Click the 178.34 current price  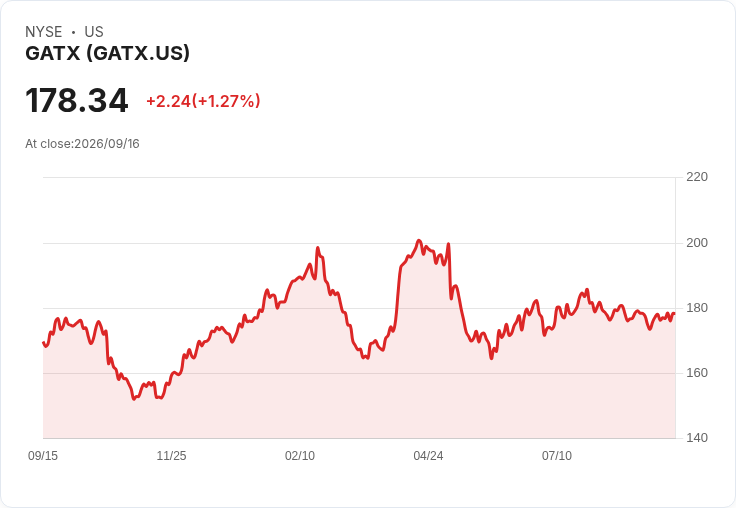(x=77, y=100)
